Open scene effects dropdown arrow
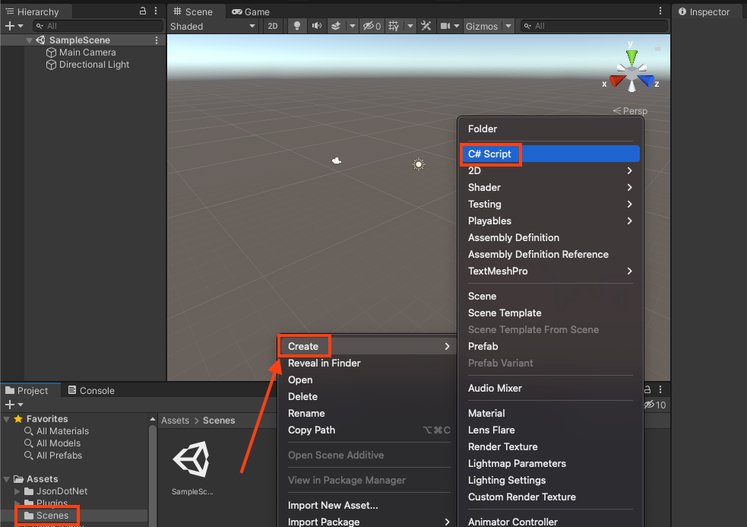The image size is (747, 527). [x=352, y=26]
